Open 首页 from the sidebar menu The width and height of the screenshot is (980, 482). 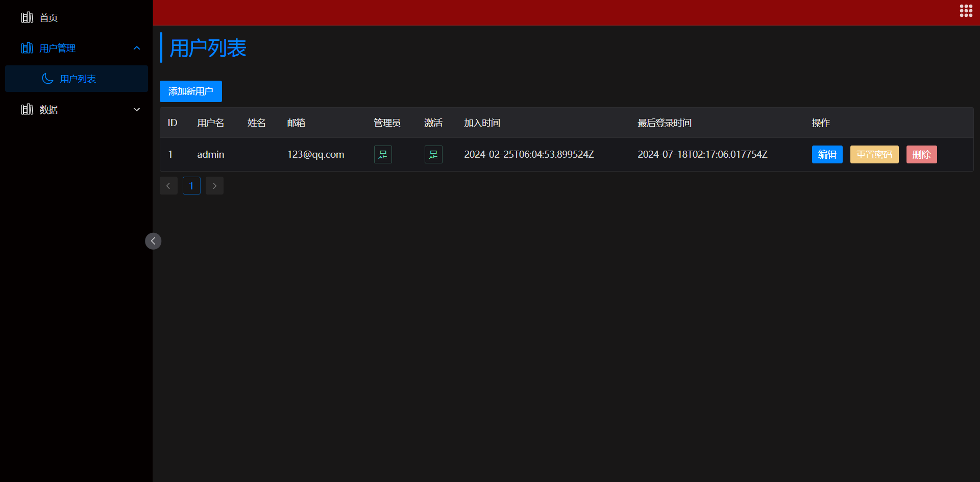[x=48, y=17]
